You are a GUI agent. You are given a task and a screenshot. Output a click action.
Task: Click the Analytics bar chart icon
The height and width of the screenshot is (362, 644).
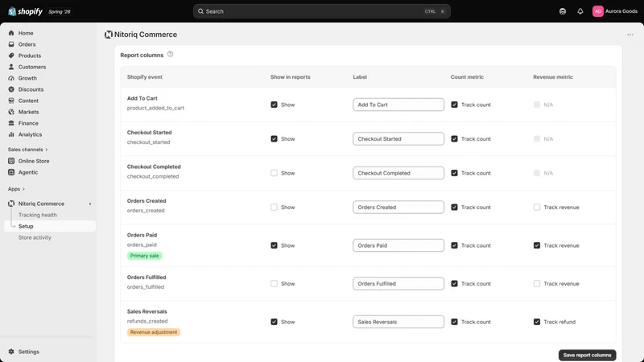tap(11, 134)
